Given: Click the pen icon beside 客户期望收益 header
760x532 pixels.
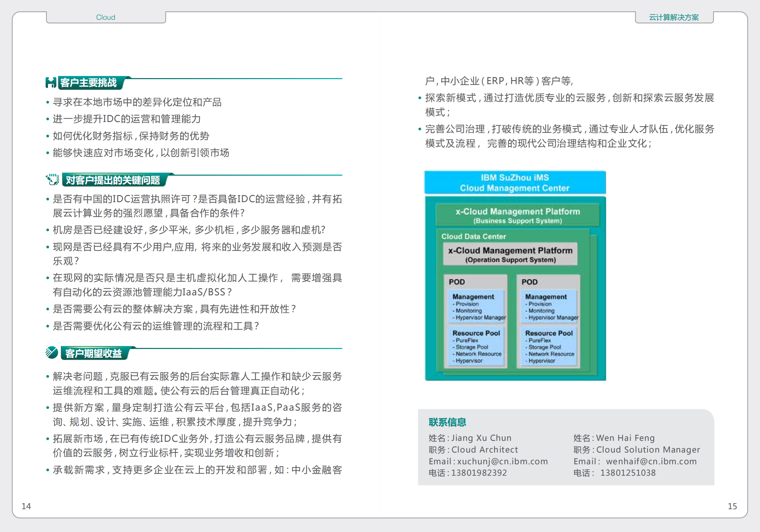Looking at the screenshot, I should 51,353.
